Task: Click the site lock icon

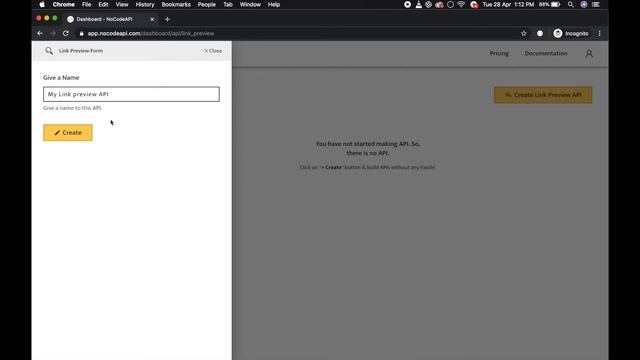Action: pos(81,33)
